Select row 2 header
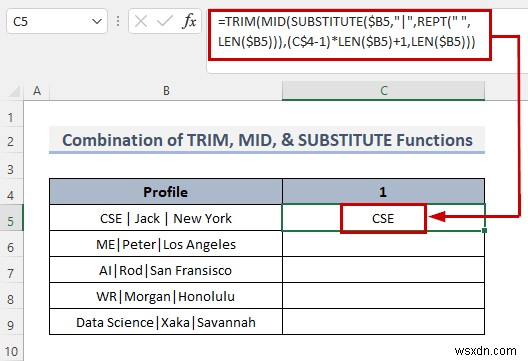The width and height of the screenshot is (528, 361). coord(11,141)
